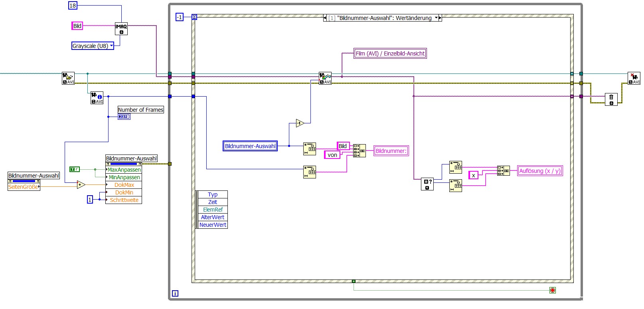644x309 pixels.
Task: Select the AVI Get Info node
Action: tap(97, 98)
